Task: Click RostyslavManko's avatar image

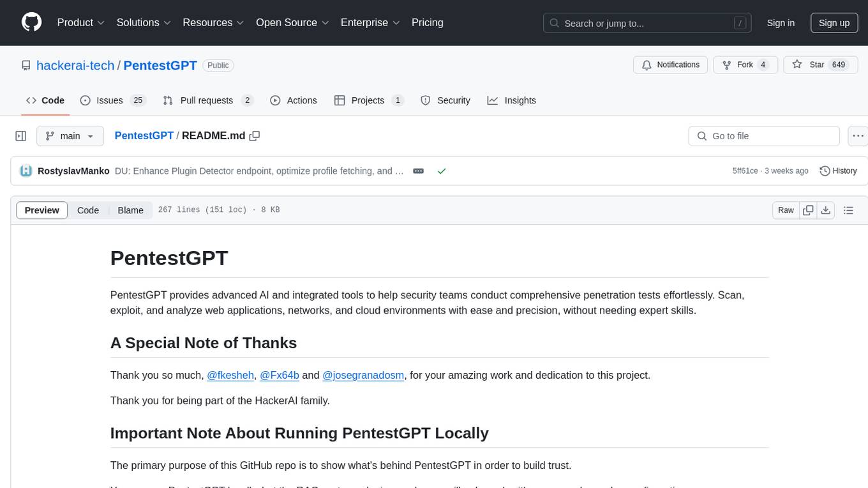Action: pyautogui.click(x=26, y=171)
